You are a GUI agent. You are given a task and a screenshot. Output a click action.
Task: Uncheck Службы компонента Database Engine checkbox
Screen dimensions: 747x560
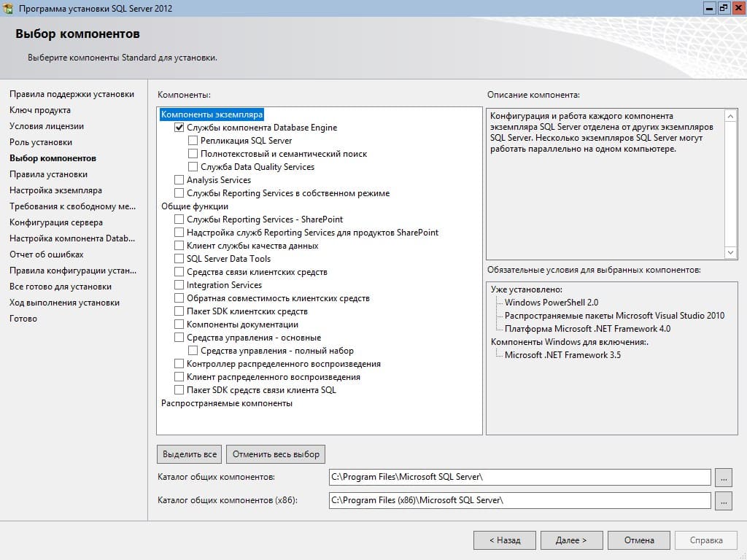[x=179, y=127]
